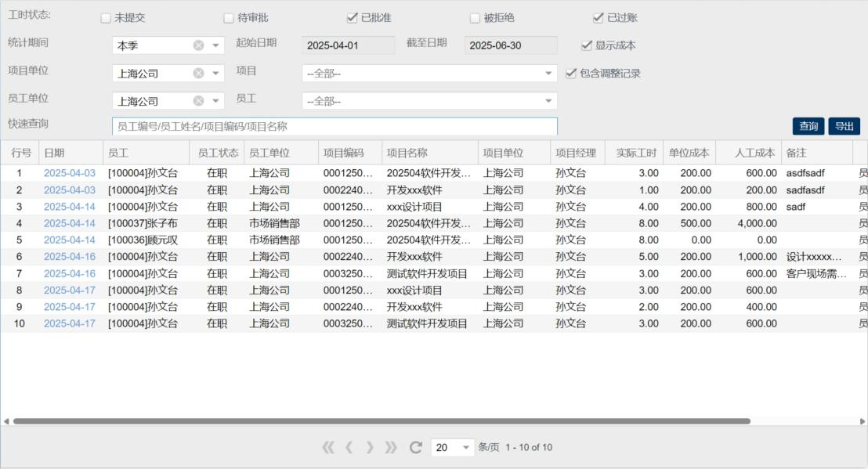
Task: Go to next page arrow
Action: [370, 448]
